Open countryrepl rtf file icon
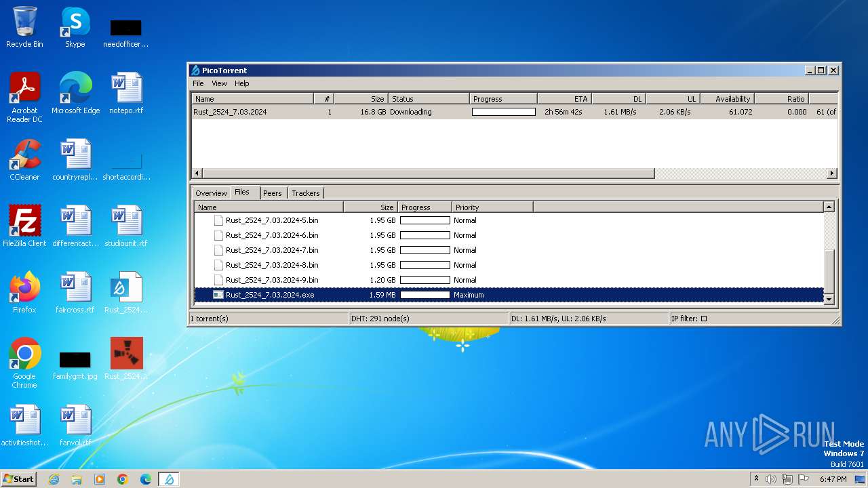The image size is (868, 488). point(75,160)
